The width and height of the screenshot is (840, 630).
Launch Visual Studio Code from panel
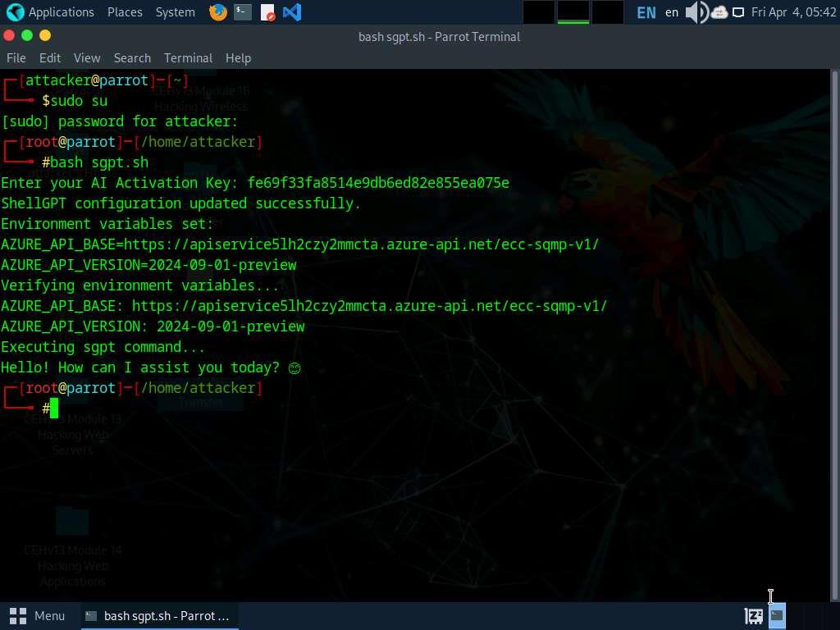pos(291,12)
